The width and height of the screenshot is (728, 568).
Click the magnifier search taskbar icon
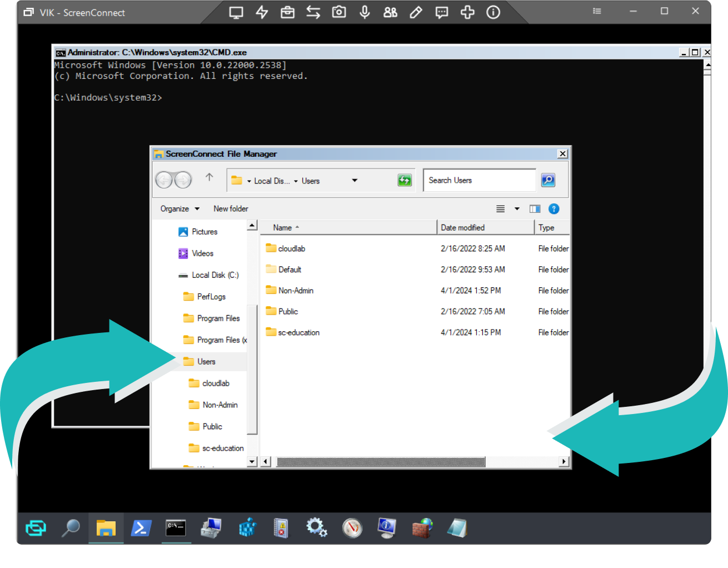click(71, 527)
